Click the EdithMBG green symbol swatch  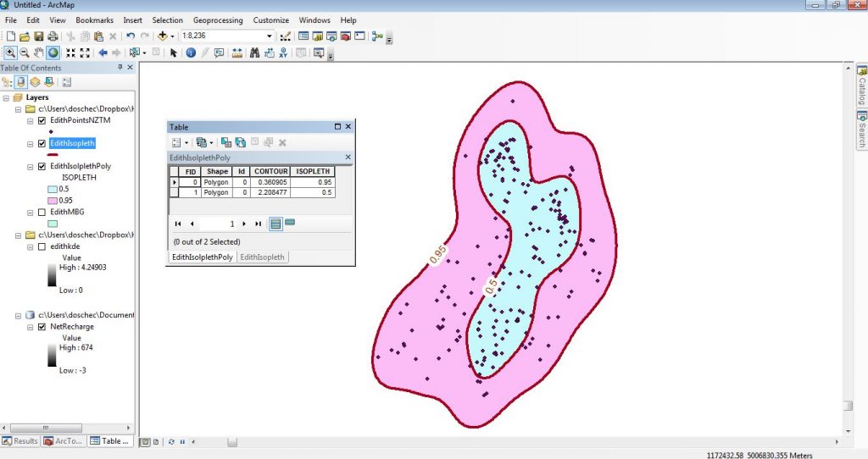tap(53, 224)
